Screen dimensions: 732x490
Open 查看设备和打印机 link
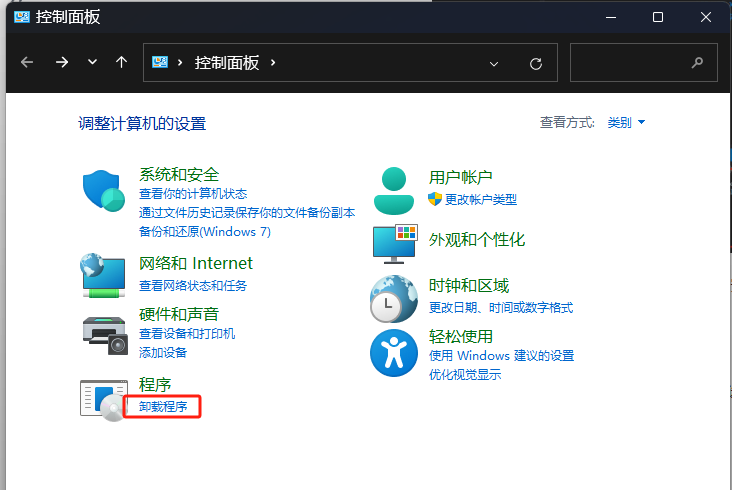pos(187,334)
